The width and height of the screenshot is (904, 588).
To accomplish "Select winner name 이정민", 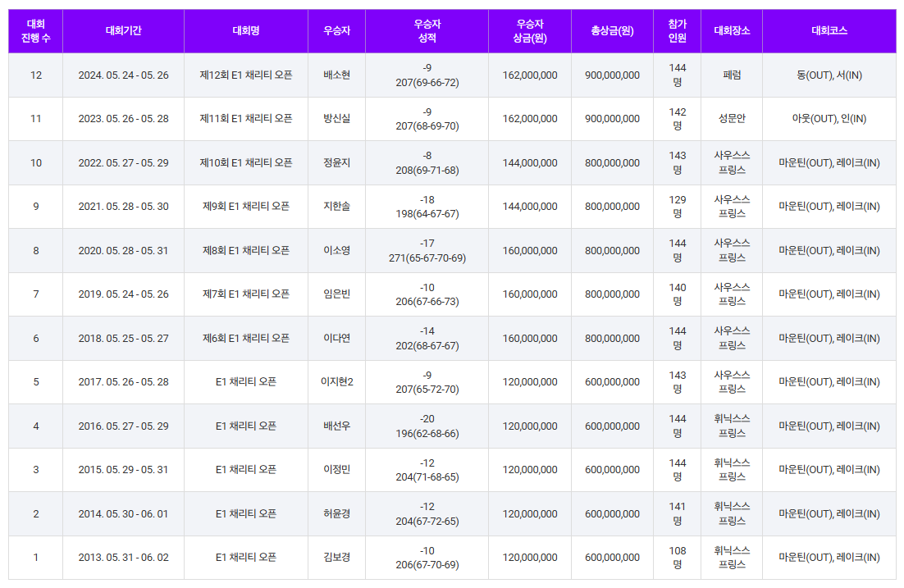I will click(336, 469).
